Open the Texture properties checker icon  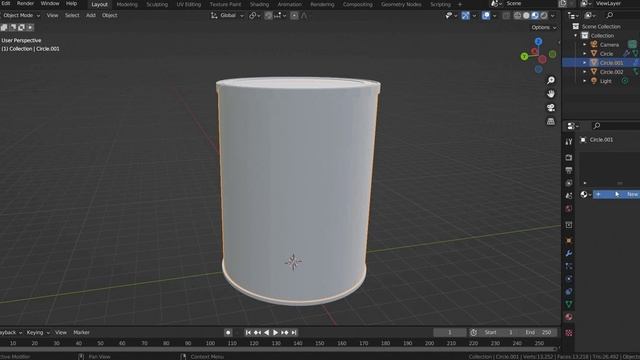569,333
